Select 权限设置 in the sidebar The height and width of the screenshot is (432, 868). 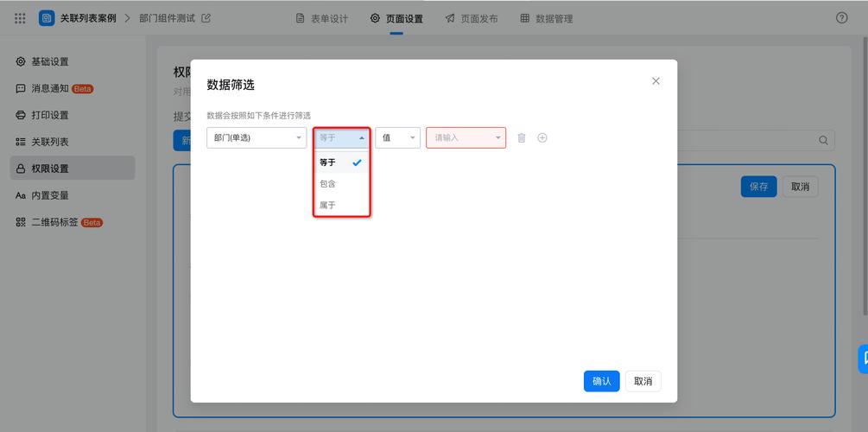pos(73,168)
